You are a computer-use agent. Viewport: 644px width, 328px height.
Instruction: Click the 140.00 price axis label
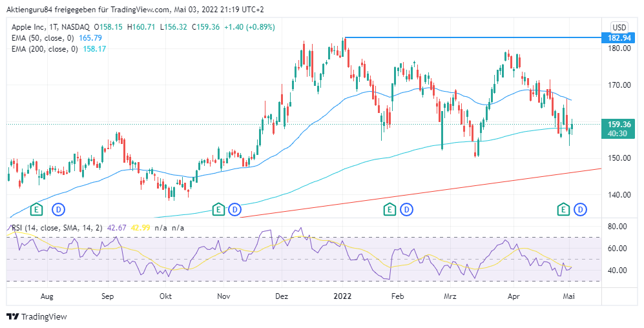619,195
